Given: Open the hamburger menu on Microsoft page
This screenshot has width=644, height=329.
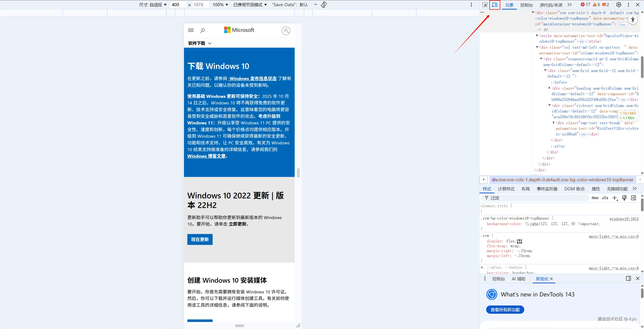Looking at the screenshot, I should (x=191, y=30).
